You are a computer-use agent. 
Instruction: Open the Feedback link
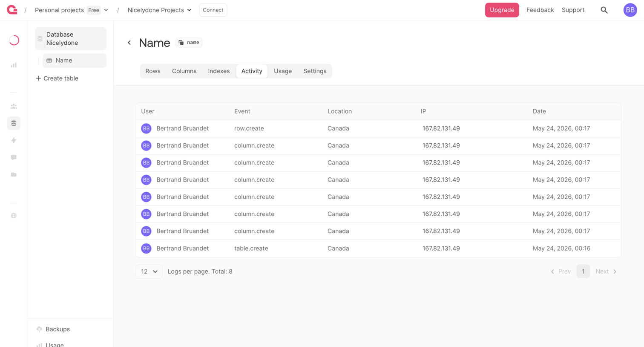[540, 10]
